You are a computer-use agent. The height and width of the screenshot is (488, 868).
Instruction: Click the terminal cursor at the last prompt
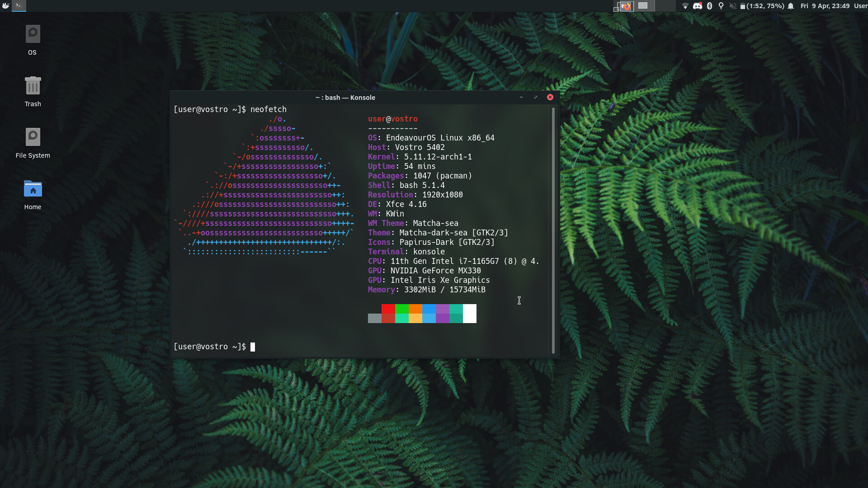tap(253, 347)
